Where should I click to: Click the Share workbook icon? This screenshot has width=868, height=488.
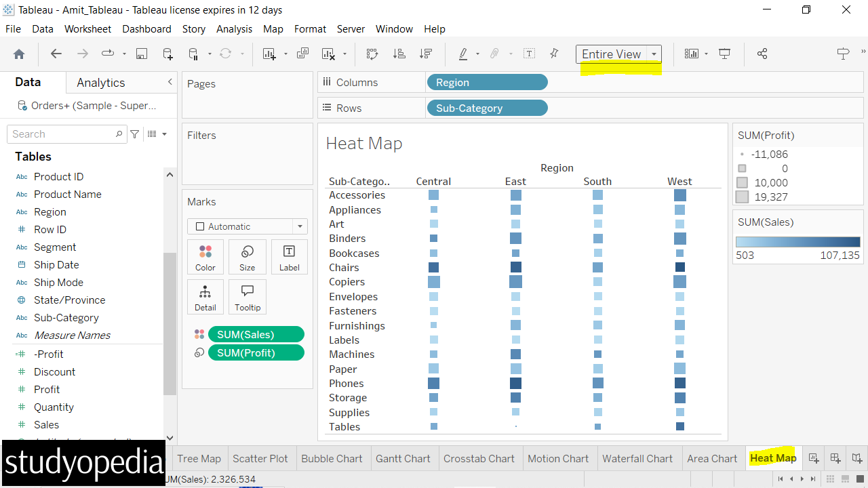tap(762, 54)
